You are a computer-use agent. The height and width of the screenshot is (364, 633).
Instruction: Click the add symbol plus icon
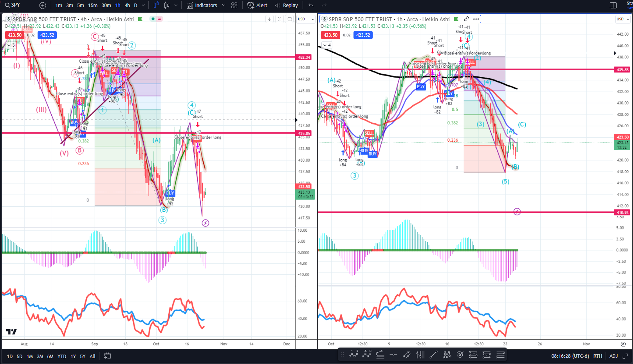(43, 5)
